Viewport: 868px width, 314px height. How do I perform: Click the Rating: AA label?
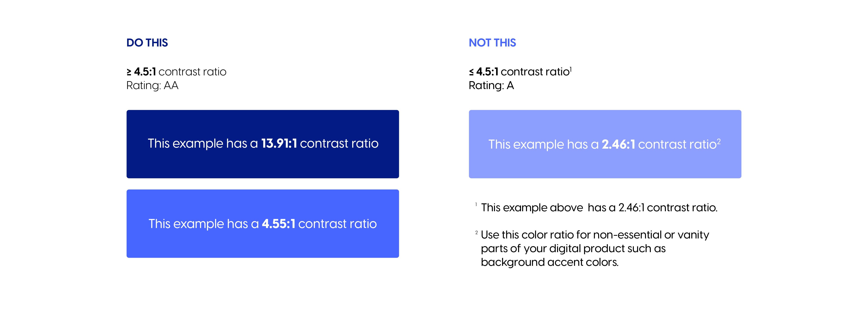tap(152, 85)
